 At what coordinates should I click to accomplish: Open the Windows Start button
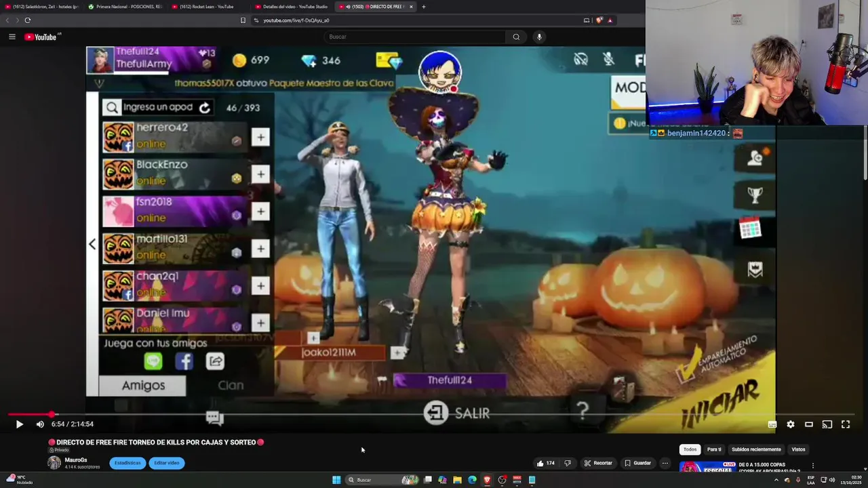336,480
